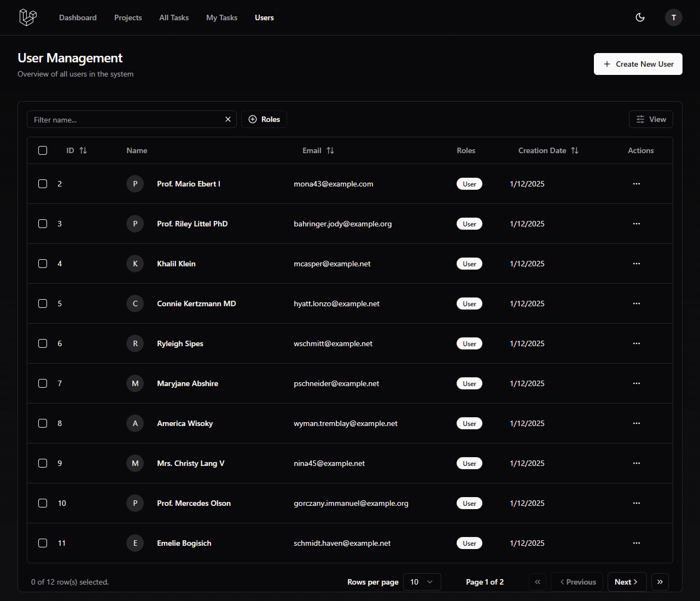Select the row for Maryjane Abshire

[43, 383]
